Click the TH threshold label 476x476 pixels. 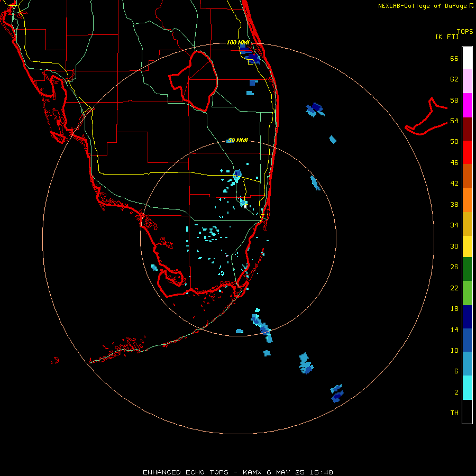tap(454, 413)
